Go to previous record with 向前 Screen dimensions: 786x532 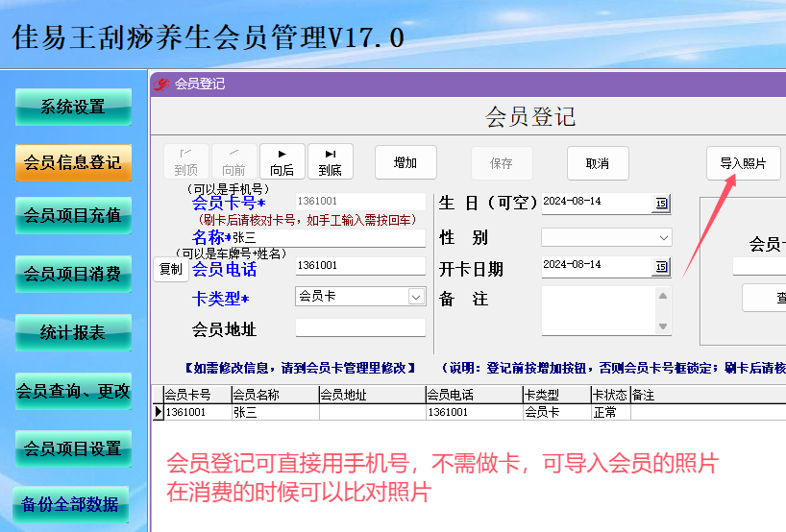[234, 161]
